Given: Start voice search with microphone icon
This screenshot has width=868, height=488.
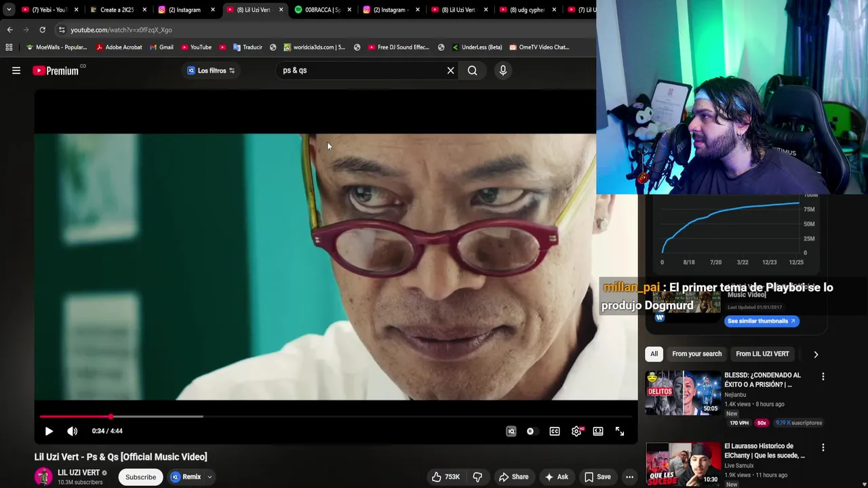Looking at the screenshot, I should [502, 70].
